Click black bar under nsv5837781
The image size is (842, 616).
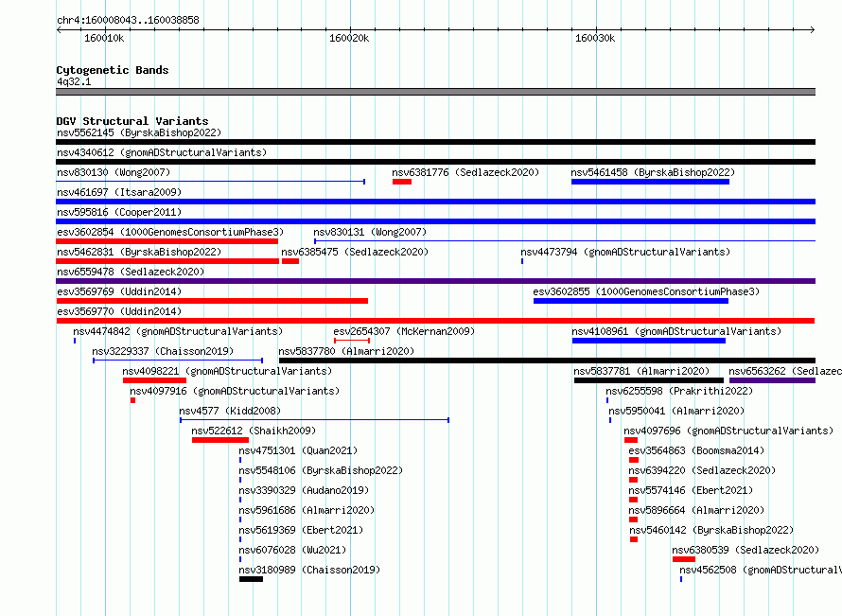click(649, 380)
